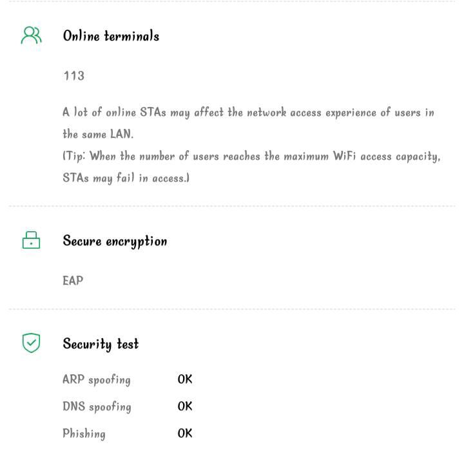Tap the Tip about maximum WiFi capacity
464x476 pixels.
point(251,157)
